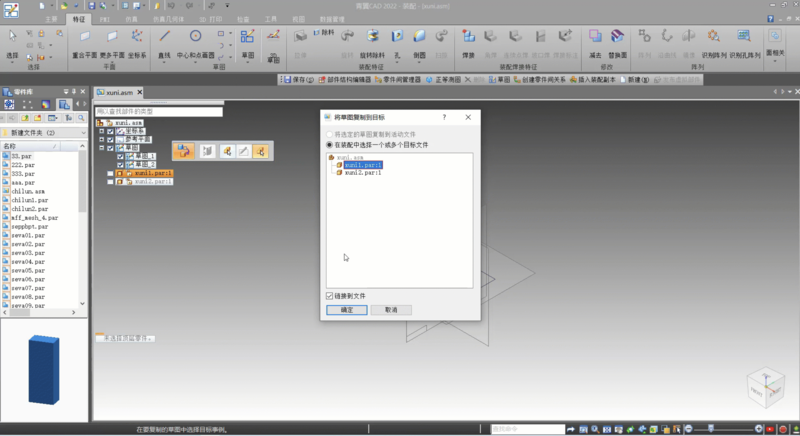Screen dimensions: 800x436
Task: Click the 减去 tool icon in the ribbon
Action: [x=595, y=41]
